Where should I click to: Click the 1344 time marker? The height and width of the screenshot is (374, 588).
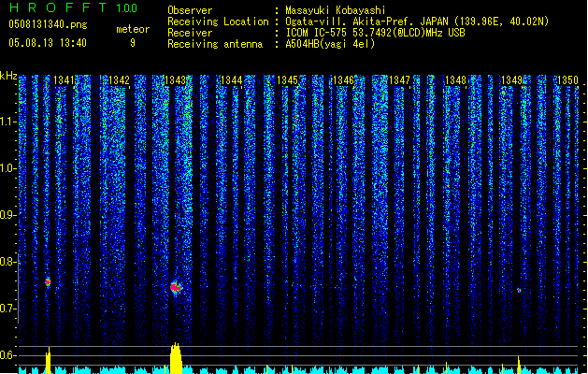tap(232, 80)
